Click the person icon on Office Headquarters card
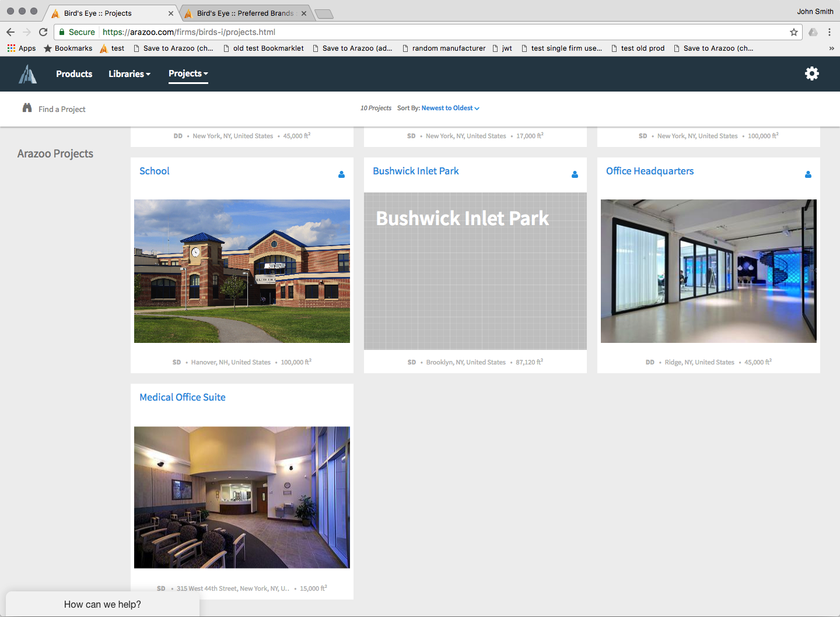The image size is (840, 617). tap(808, 174)
